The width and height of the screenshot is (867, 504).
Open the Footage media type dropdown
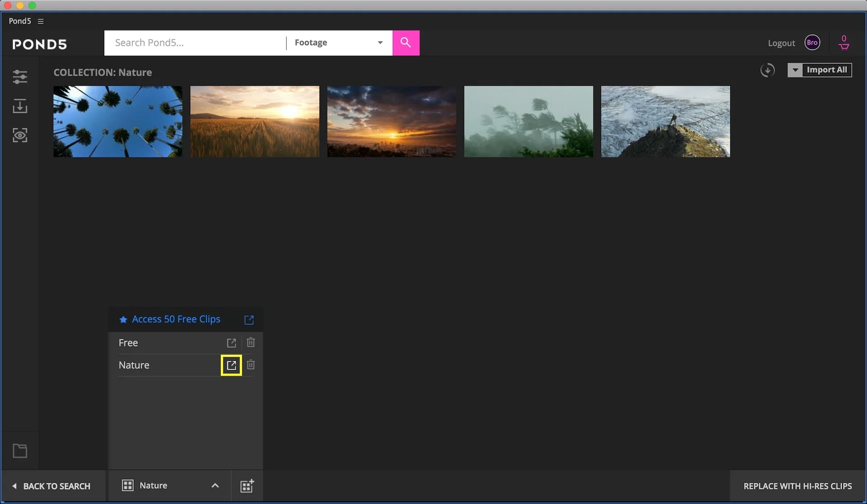(339, 43)
